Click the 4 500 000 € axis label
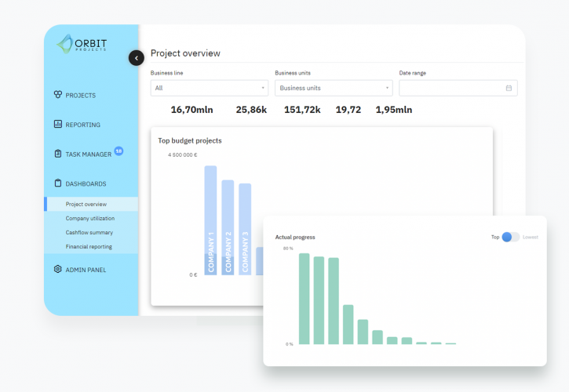Viewport: 569px width, 392px height. (183, 155)
